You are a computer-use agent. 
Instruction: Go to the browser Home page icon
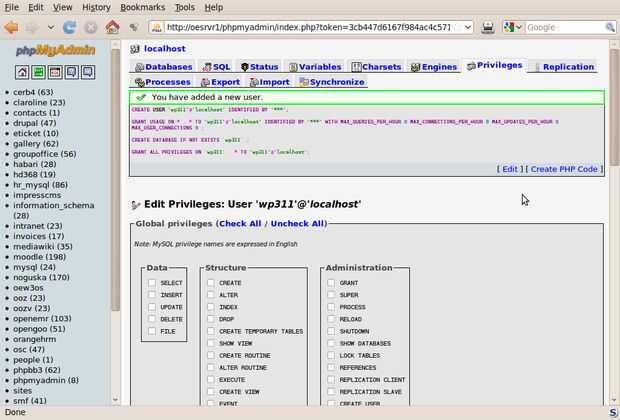click(x=112, y=27)
